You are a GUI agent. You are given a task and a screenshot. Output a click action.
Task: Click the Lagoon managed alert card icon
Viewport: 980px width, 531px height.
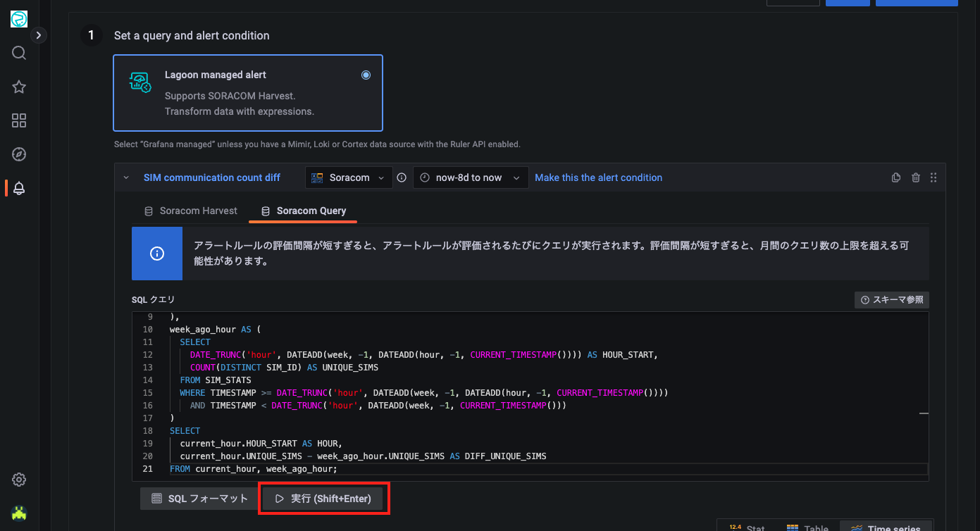tap(139, 82)
